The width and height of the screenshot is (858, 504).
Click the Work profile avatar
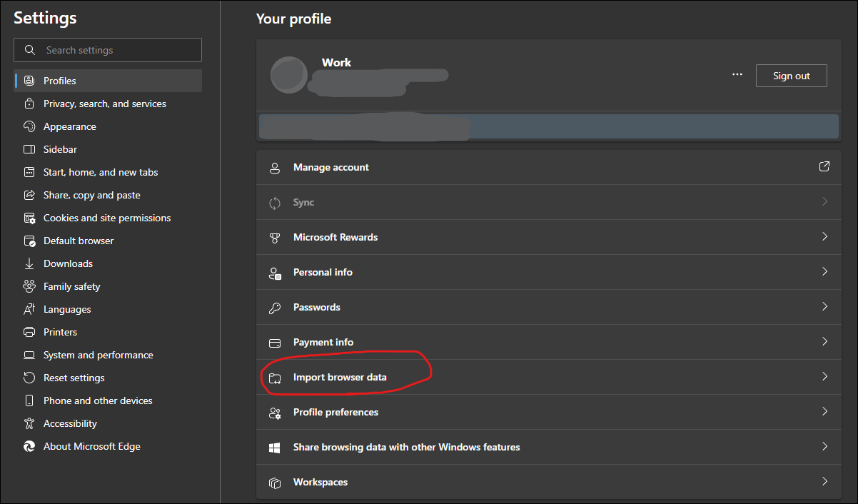click(x=289, y=75)
